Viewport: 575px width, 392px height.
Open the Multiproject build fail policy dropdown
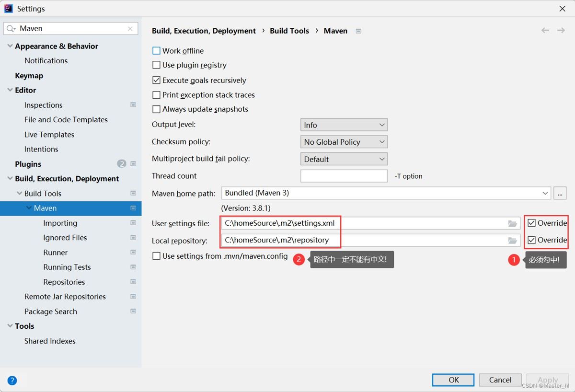click(x=344, y=159)
